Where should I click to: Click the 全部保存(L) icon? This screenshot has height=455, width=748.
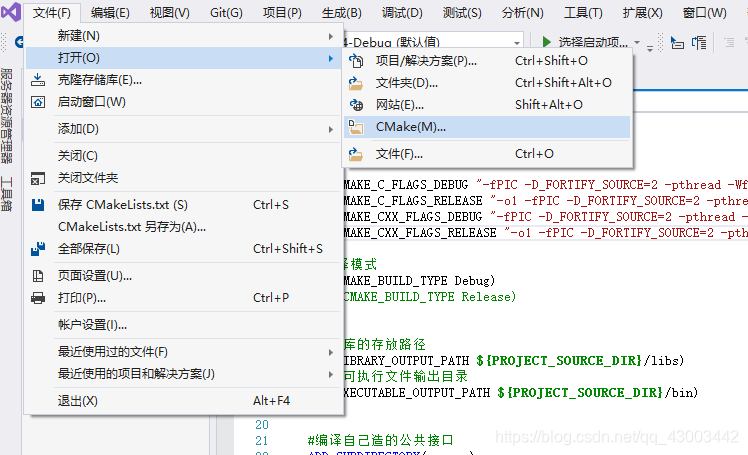38,248
